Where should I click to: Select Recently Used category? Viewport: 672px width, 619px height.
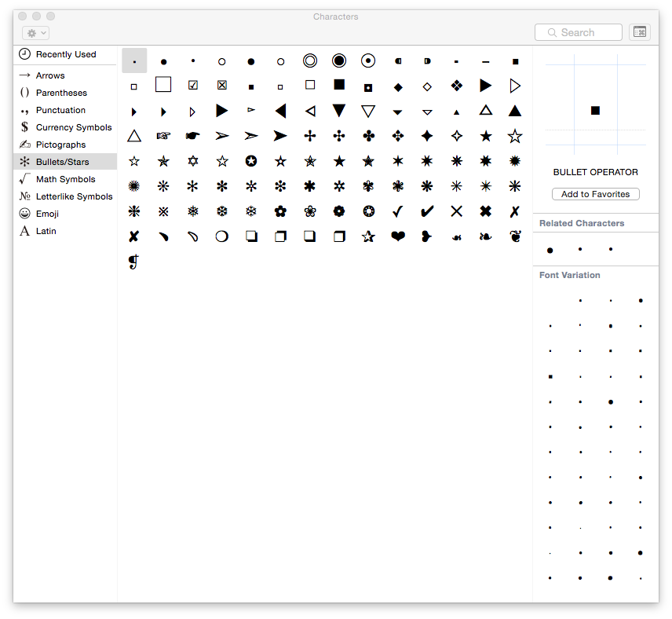click(65, 54)
